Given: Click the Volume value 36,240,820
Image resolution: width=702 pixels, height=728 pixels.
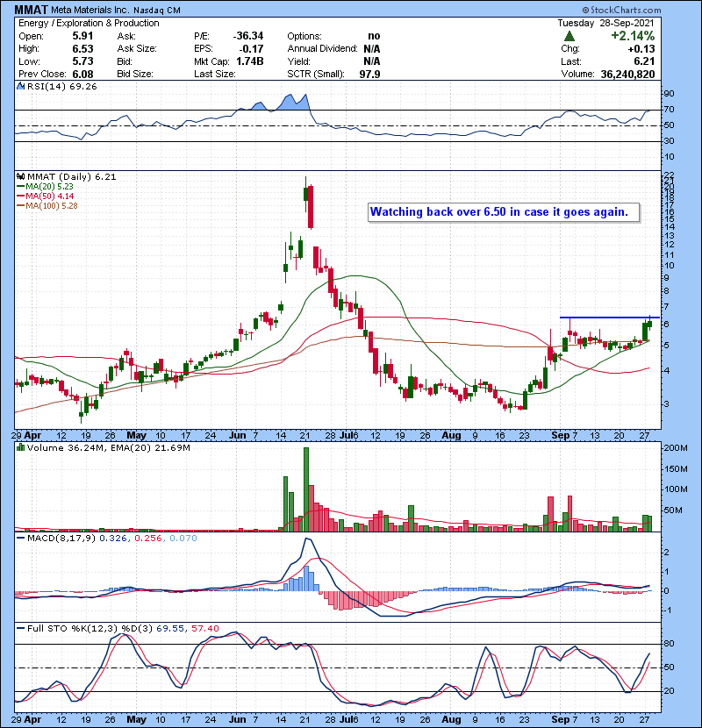Looking at the screenshot, I should click(x=627, y=74).
